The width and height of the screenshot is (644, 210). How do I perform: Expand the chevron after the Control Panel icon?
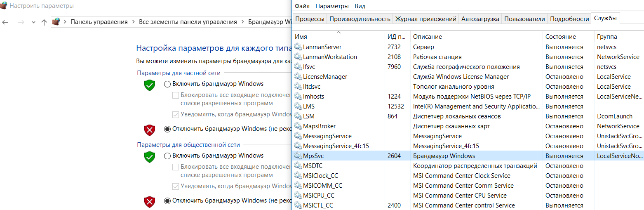[x=65, y=22]
